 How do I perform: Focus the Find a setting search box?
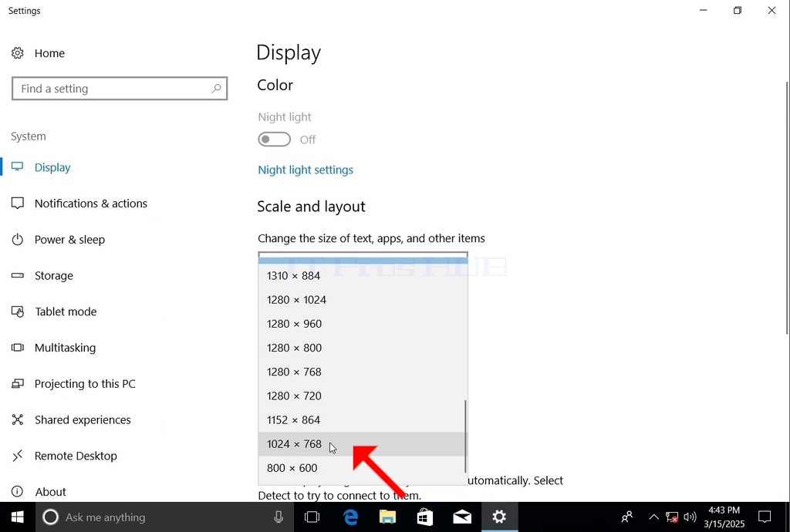pos(120,89)
